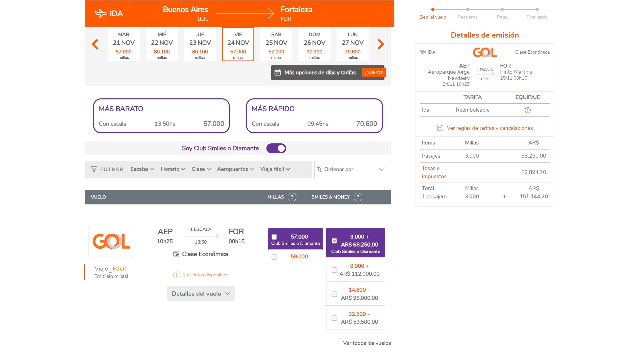Click the MILLAS help question mark icon
Image resolution: width=644 pixels, height=358 pixels.
click(292, 197)
